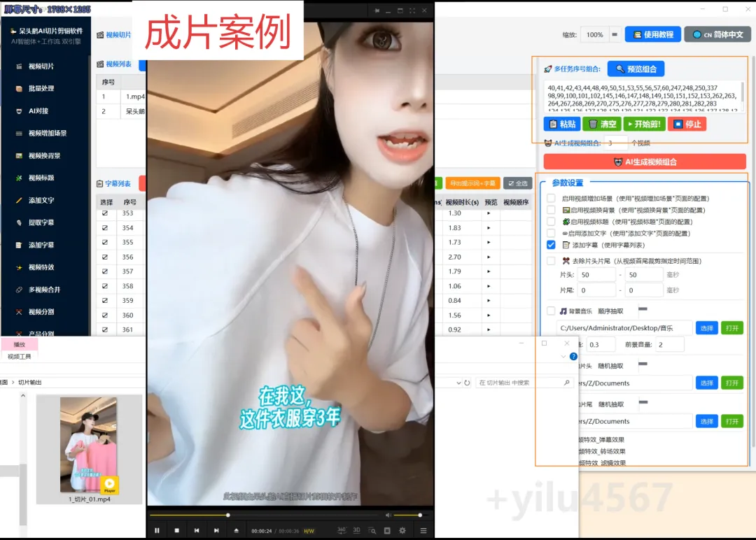This screenshot has height=540, width=756.
Task: Seek along the video progress bar
Action: point(264,515)
